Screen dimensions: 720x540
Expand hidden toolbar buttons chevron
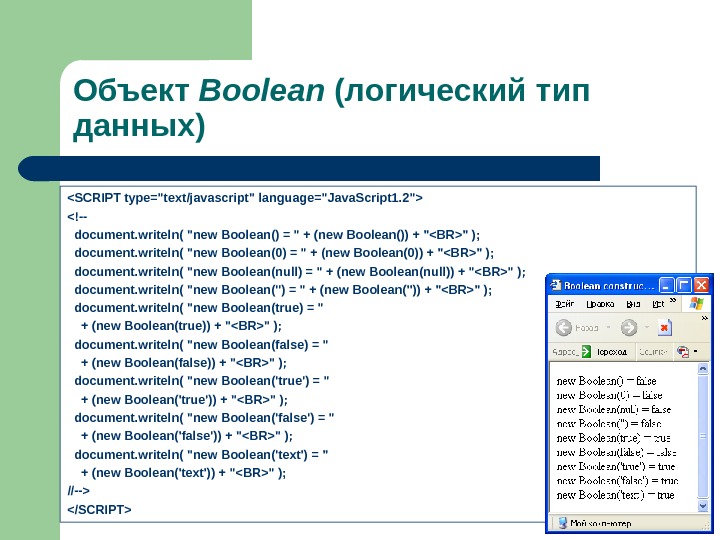click(x=705, y=318)
